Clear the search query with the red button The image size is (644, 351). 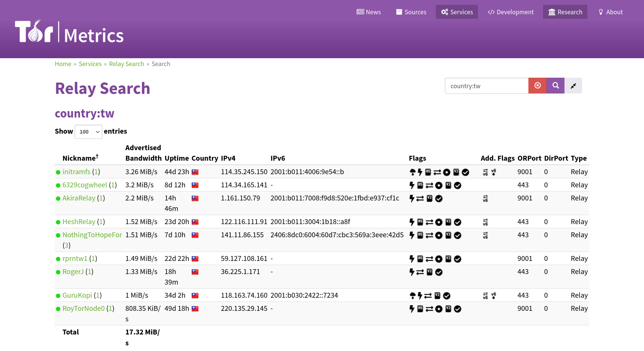tap(537, 86)
